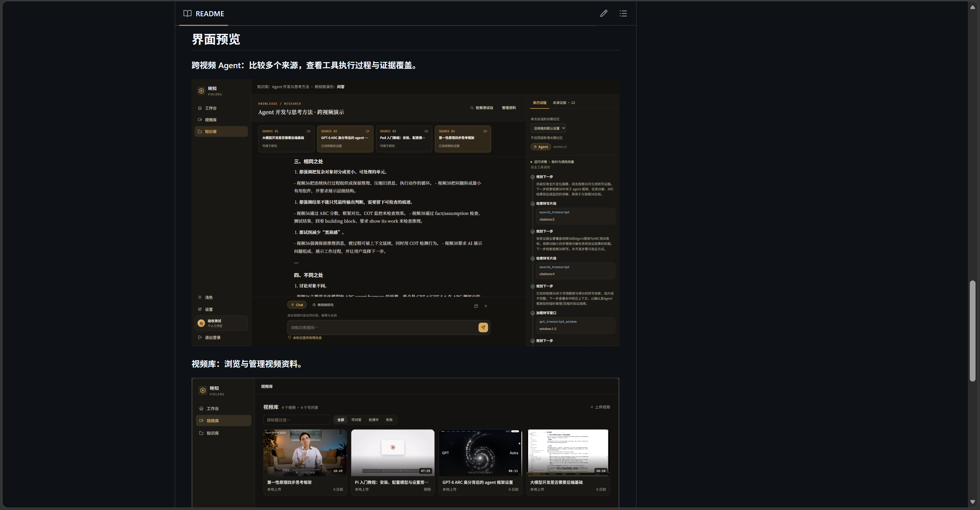Click the send arrow button in the chat preview

pyautogui.click(x=483, y=327)
